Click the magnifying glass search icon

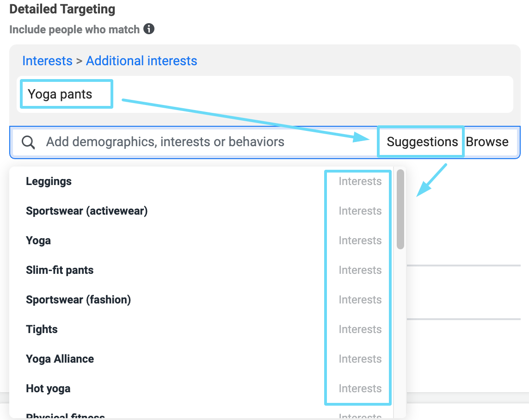pyautogui.click(x=28, y=142)
